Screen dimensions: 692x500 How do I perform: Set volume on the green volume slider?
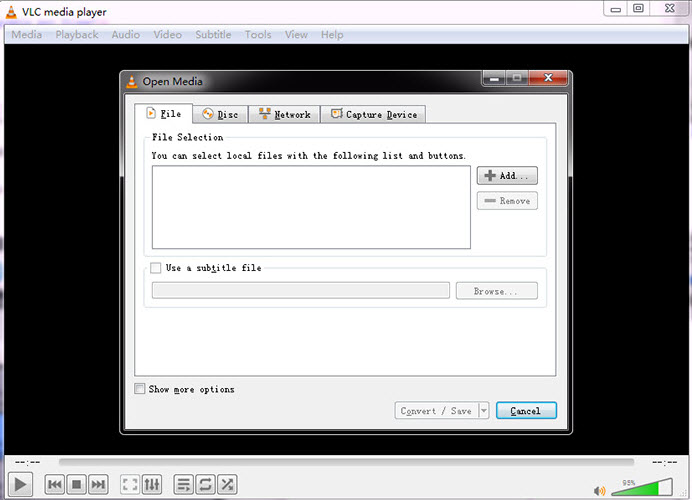pyautogui.click(x=642, y=487)
